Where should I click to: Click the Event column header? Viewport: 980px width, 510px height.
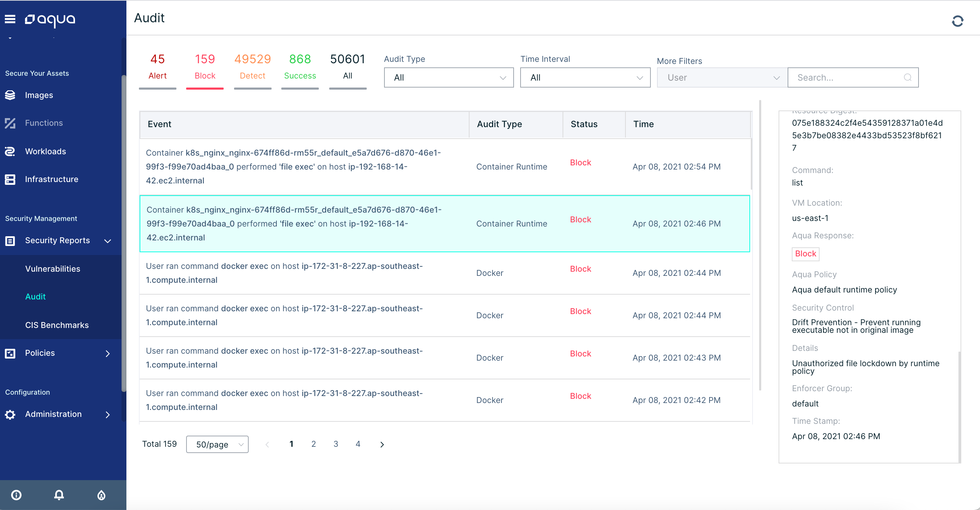click(x=304, y=124)
